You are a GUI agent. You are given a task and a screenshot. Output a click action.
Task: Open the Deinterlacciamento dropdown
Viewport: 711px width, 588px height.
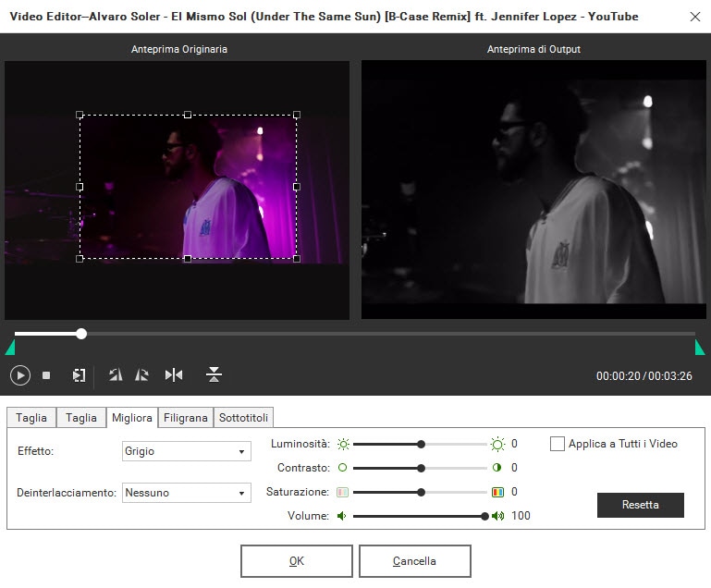[x=187, y=493]
